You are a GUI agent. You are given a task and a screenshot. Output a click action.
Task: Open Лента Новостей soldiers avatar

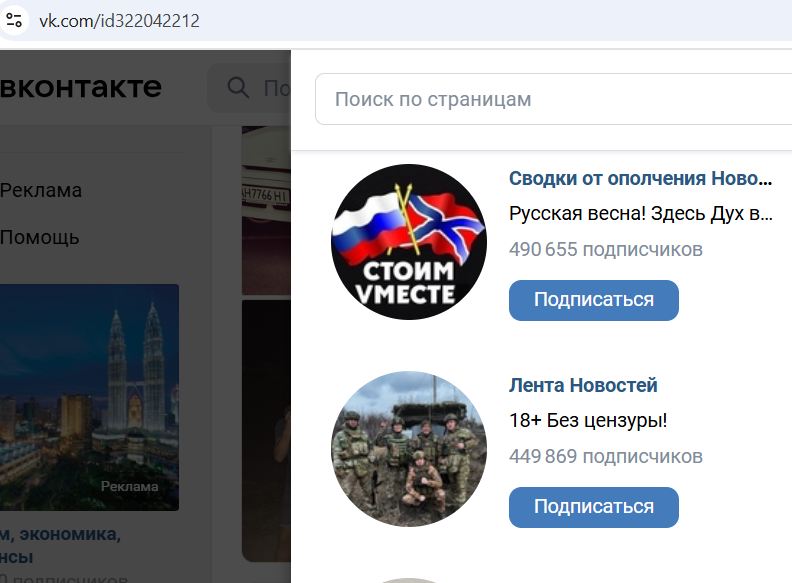[x=409, y=449]
